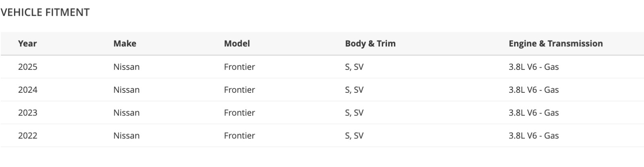The width and height of the screenshot is (644, 167).
Task: Select the 2024 year cell
Action: coord(28,90)
